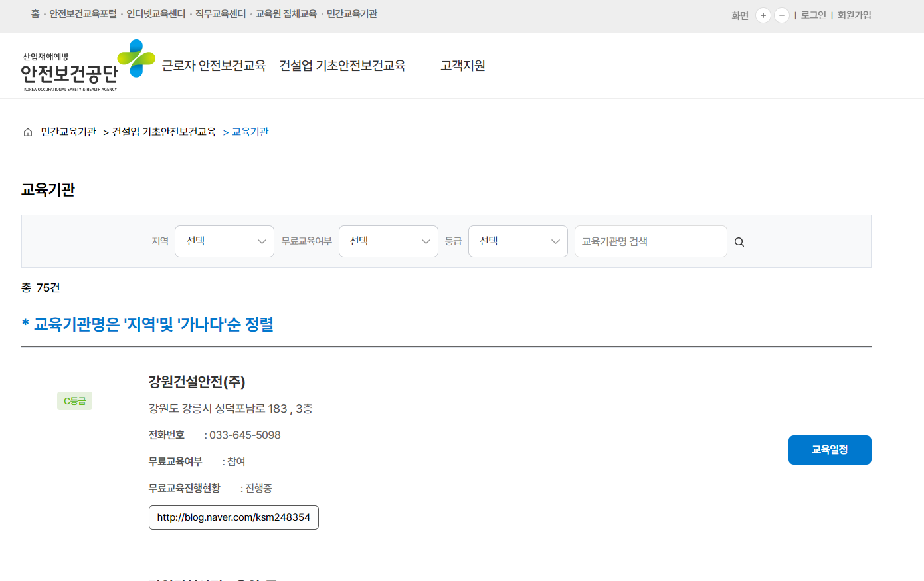Click the home icon in the breadcrumb
Viewport: 924px width, 581px height.
click(27, 132)
